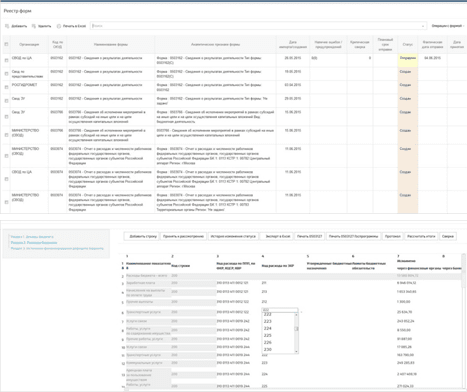
Task: Click the Экспорт в Excel button
Action: [x=277, y=236]
